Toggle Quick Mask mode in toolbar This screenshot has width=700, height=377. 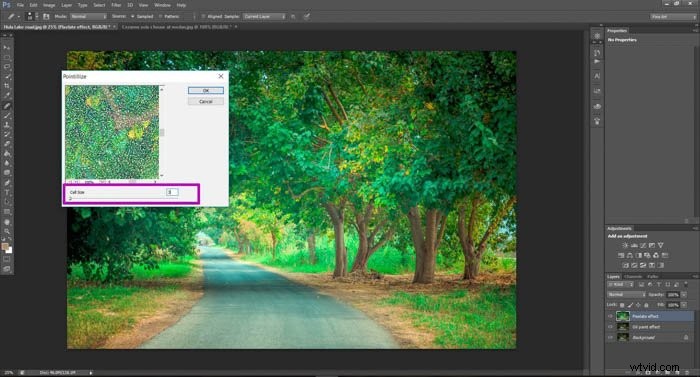(x=7, y=259)
